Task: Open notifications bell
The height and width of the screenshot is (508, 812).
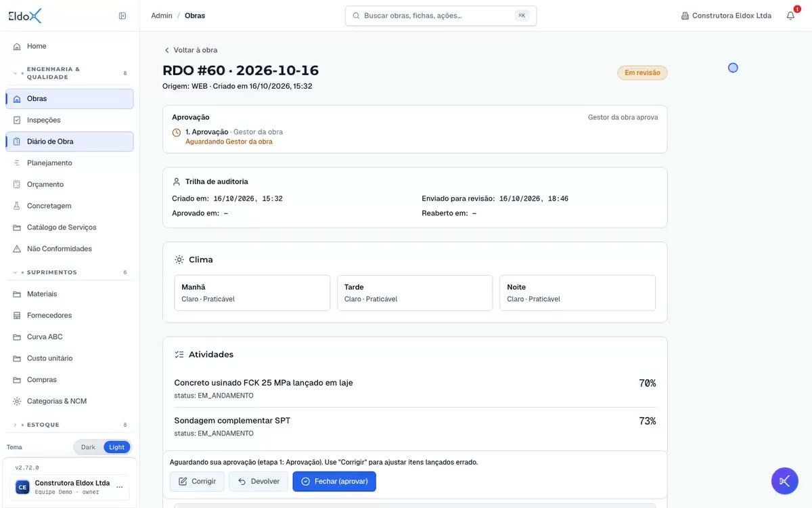Action: coord(790,16)
